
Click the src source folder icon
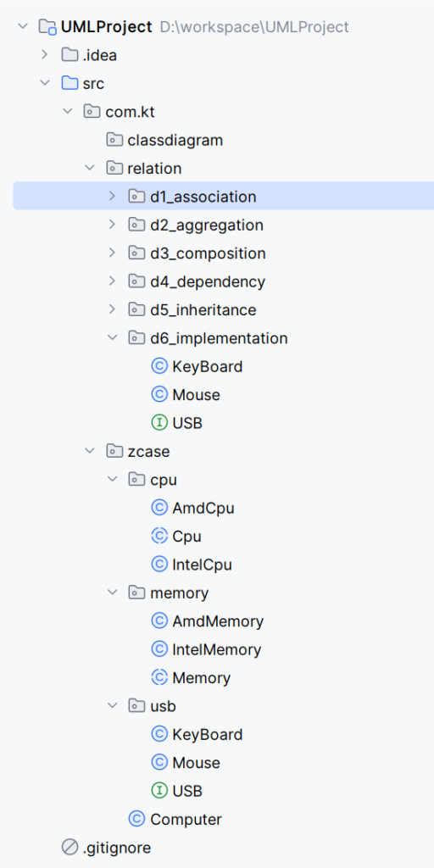[x=70, y=84]
